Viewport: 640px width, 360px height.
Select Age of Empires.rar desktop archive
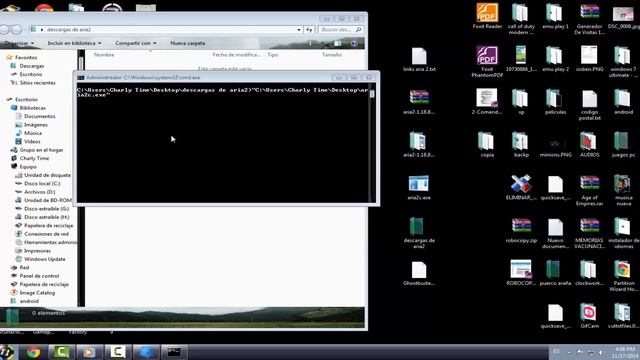pyautogui.click(x=589, y=191)
